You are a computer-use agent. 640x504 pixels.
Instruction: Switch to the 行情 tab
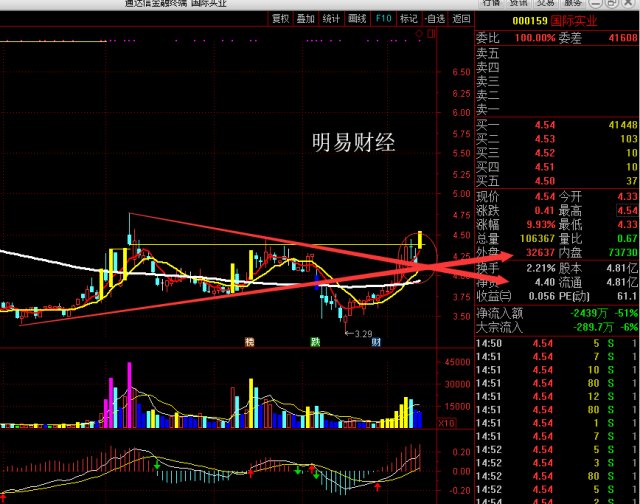(491, 3)
